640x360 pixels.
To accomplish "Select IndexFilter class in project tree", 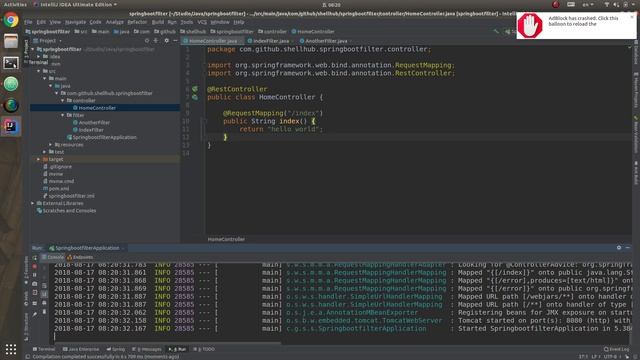I will (x=91, y=130).
